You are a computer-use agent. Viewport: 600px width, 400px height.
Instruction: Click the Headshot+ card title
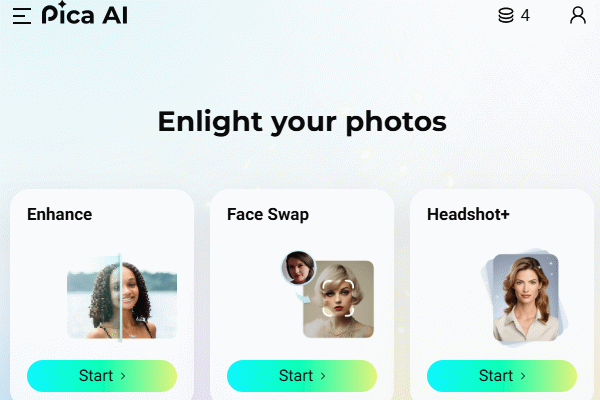468,214
